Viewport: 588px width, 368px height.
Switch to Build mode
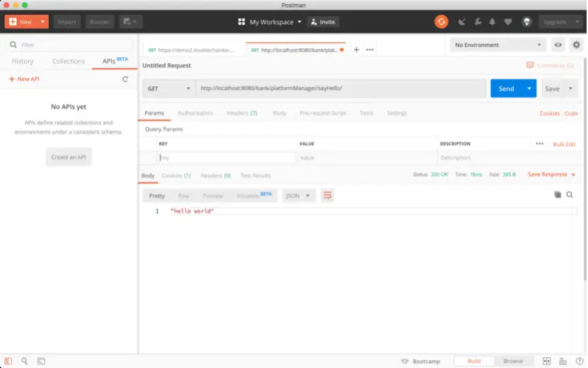click(474, 361)
